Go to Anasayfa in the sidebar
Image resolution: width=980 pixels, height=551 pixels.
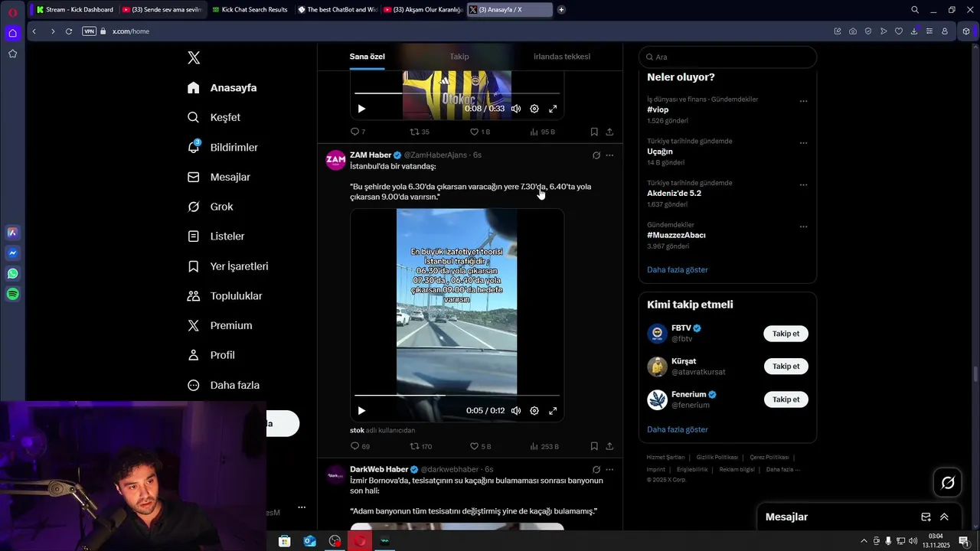pyautogui.click(x=222, y=88)
